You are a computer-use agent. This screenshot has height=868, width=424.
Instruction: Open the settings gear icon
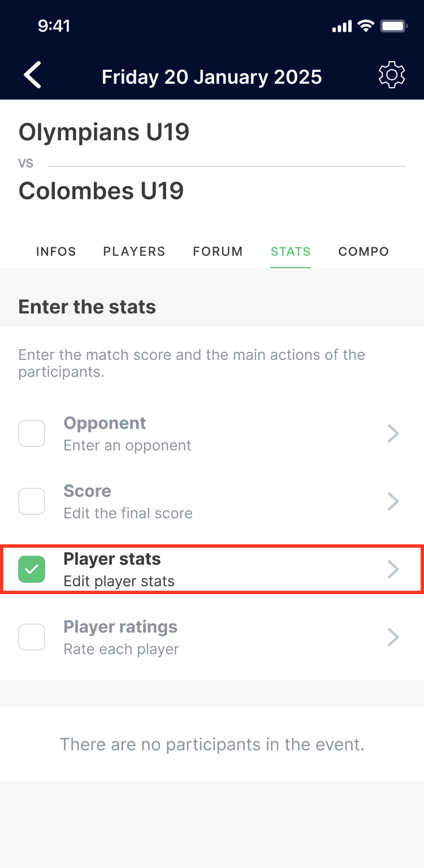point(392,76)
